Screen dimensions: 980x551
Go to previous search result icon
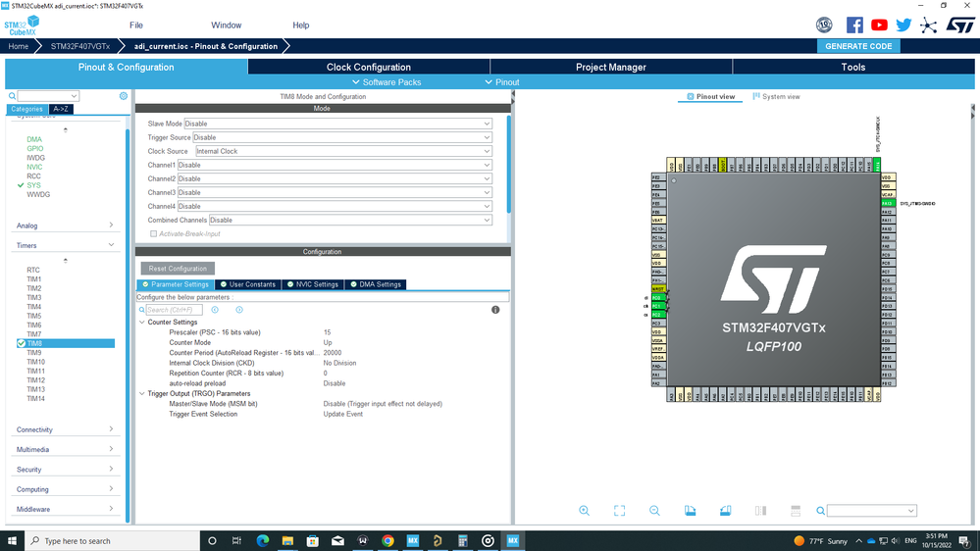coord(215,310)
